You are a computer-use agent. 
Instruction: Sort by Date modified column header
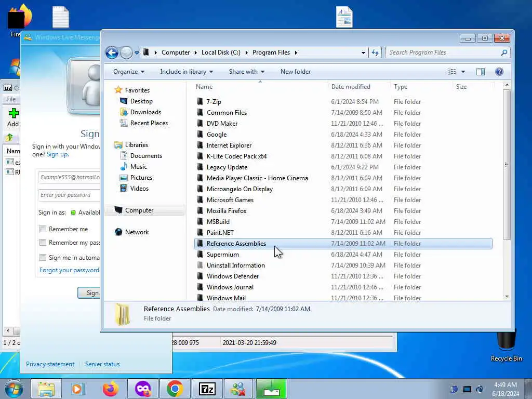(359, 87)
